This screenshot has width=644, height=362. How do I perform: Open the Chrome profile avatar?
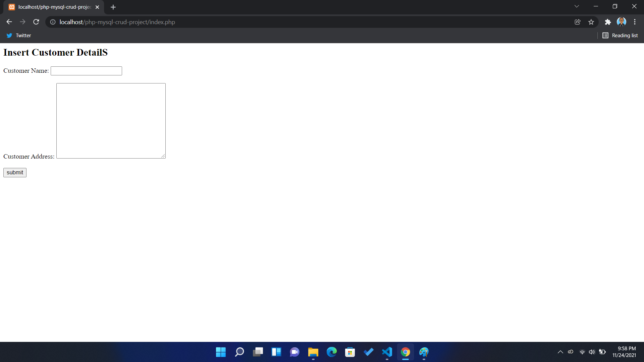point(622,22)
